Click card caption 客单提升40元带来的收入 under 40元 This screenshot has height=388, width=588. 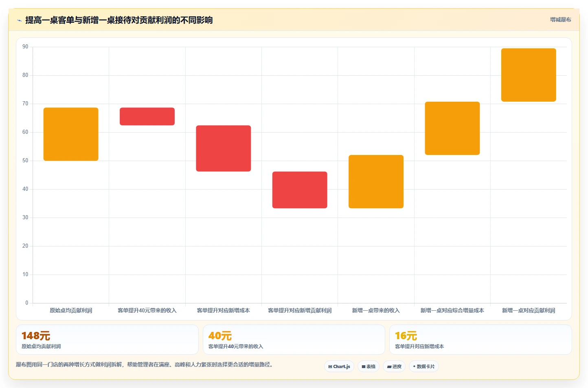point(236,347)
